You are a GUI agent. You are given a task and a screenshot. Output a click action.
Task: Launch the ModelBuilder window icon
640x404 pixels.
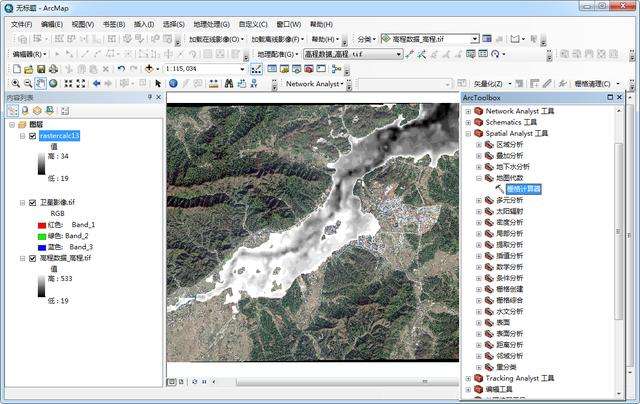[x=336, y=69]
